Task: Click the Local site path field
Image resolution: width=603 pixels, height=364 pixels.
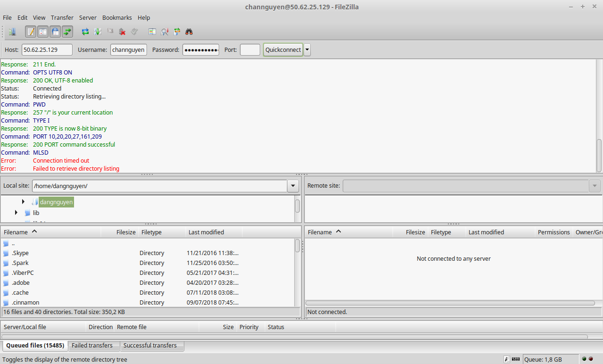Action: point(160,186)
